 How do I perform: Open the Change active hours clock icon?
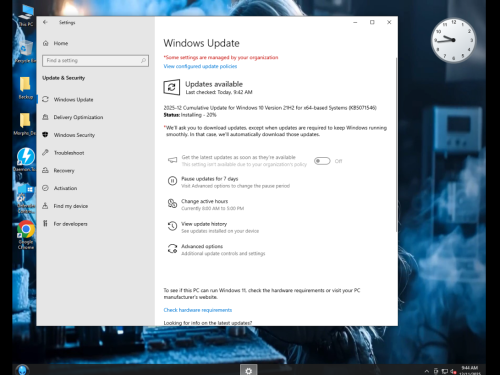(172, 203)
